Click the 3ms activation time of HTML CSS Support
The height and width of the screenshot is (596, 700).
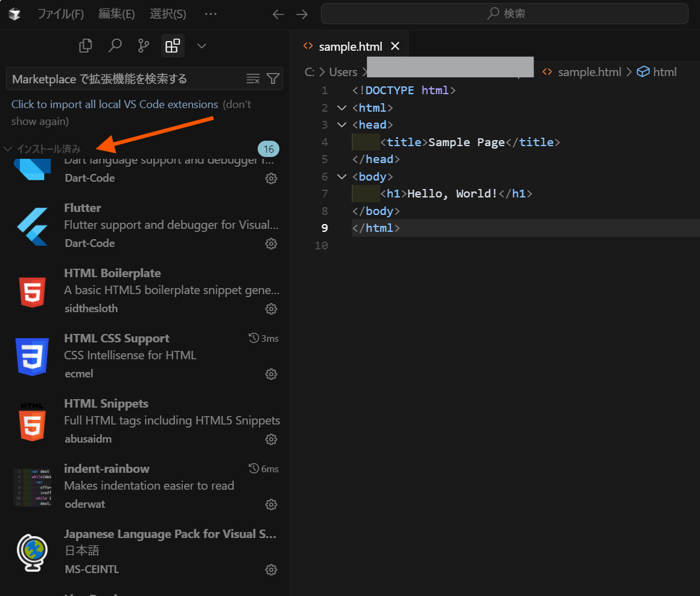tap(263, 339)
